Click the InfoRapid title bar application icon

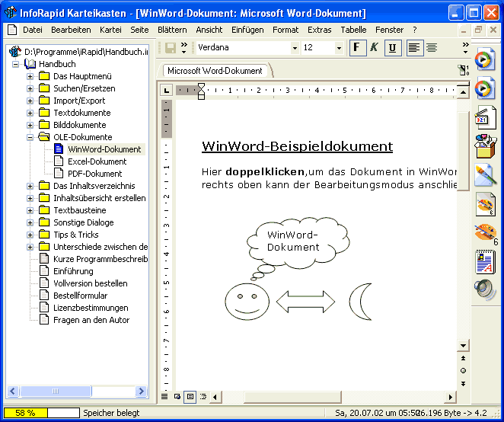[11, 12]
